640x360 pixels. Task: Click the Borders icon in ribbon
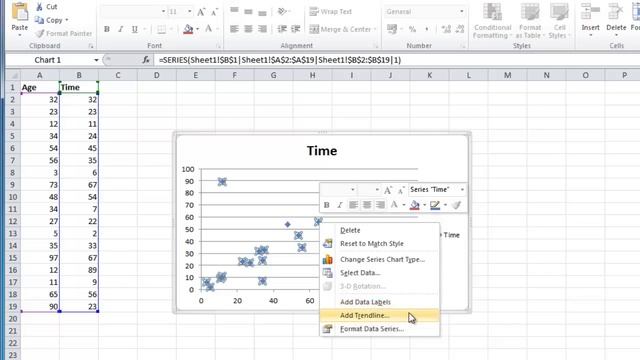(162, 29)
